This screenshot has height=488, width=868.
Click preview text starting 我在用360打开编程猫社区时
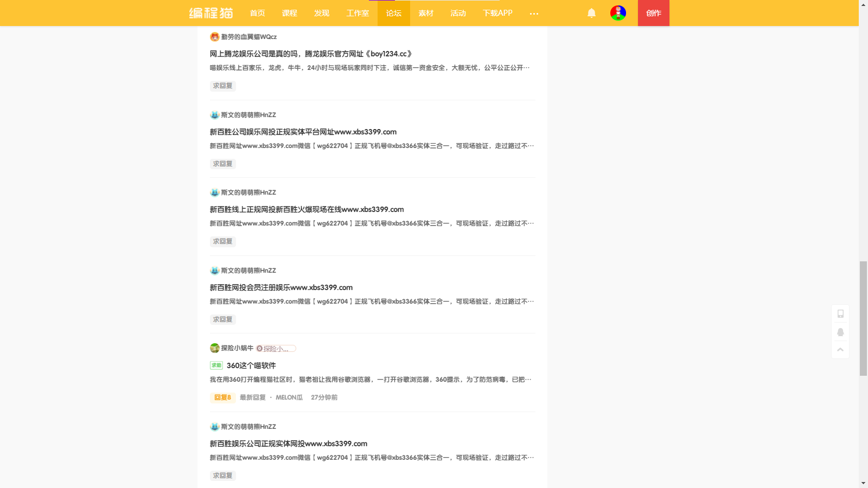tap(371, 380)
